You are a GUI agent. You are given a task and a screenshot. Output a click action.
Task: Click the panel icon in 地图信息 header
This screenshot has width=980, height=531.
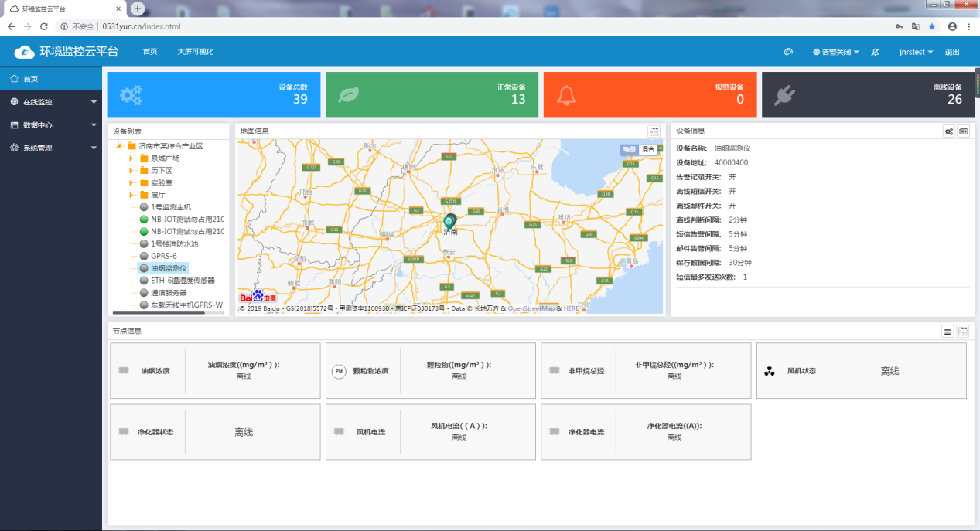(654, 131)
